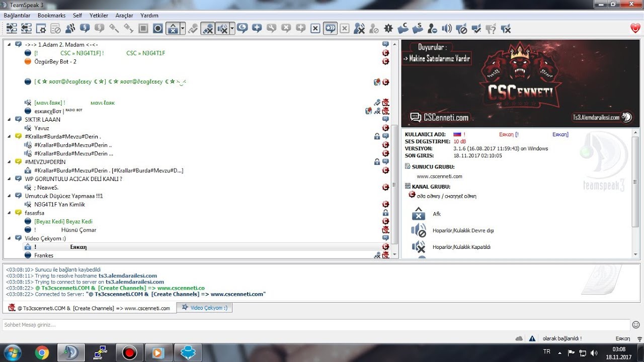The width and height of the screenshot is (644, 362).
Task: Click the Connect to server toolbar icon
Action: pos(12,29)
